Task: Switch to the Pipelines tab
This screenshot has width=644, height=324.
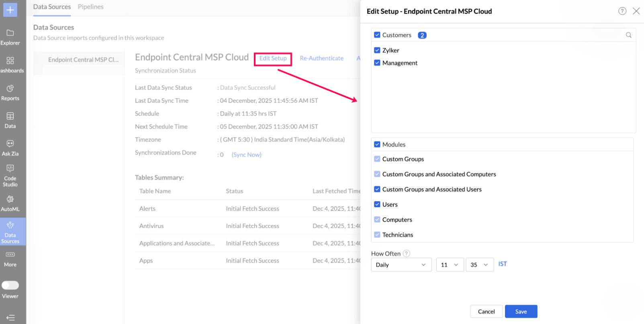Action: click(x=90, y=7)
